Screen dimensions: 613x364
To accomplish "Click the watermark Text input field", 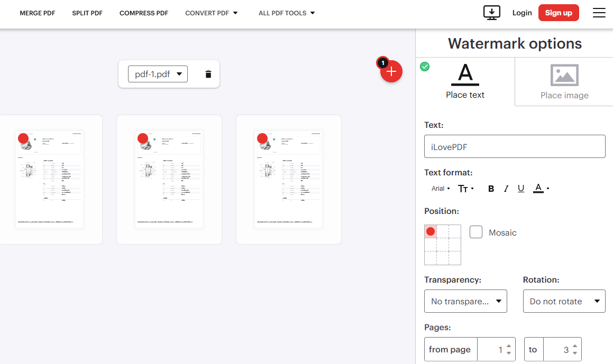I will [515, 147].
